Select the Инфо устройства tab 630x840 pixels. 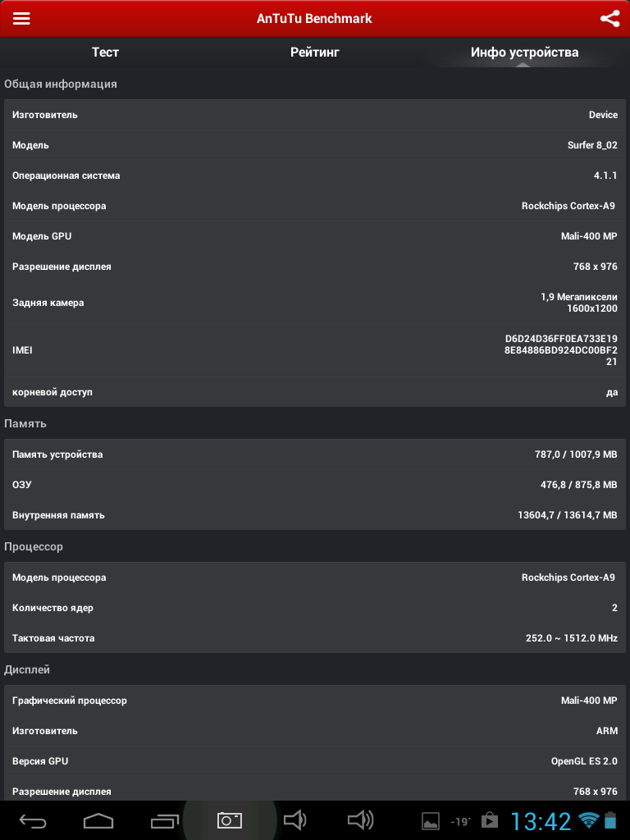(524, 52)
